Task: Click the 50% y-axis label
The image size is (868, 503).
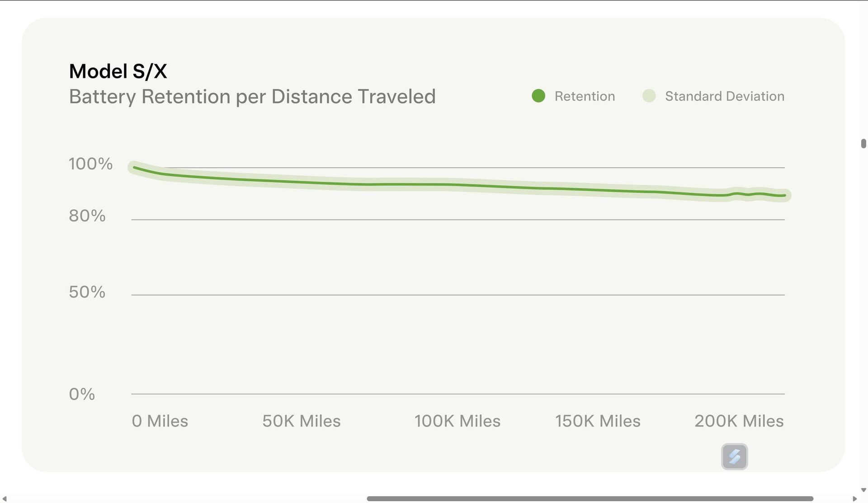Action: click(x=87, y=292)
